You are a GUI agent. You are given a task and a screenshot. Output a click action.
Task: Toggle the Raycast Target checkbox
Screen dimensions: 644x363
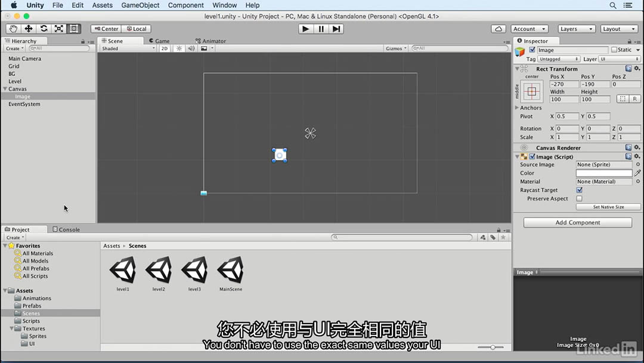(x=579, y=190)
